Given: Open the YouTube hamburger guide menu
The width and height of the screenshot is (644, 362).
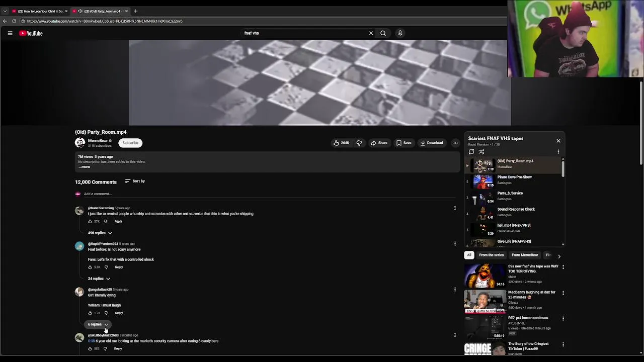Looking at the screenshot, I should tap(10, 33).
